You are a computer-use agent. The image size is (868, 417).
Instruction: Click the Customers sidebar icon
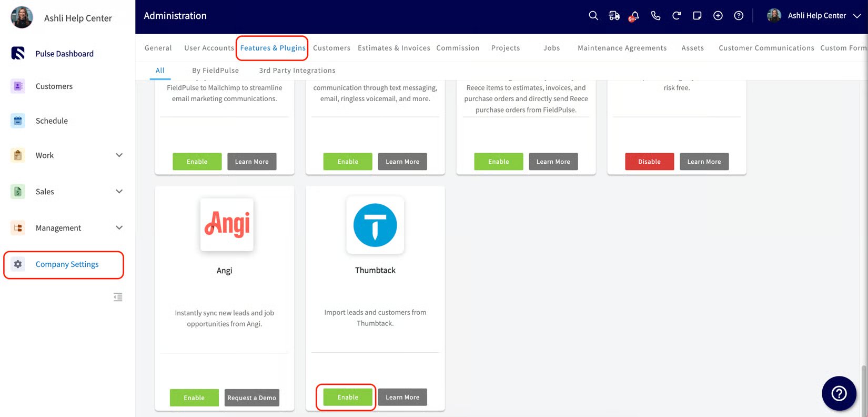coord(18,86)
